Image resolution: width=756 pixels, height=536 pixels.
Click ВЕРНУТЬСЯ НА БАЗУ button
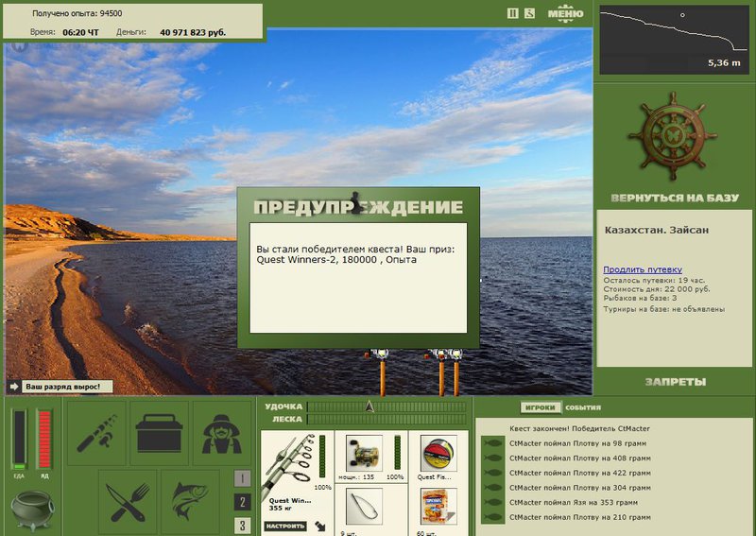tap(675, 198)
